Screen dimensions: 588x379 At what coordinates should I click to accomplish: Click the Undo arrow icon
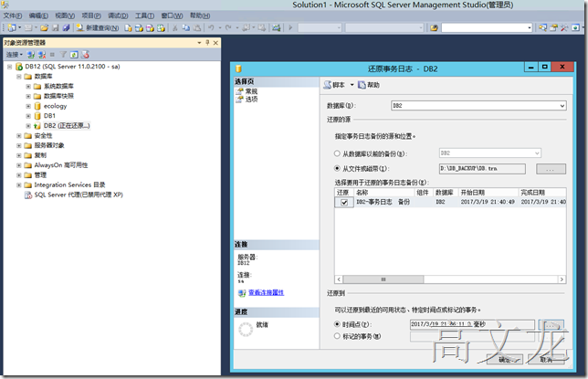[211, 27]
